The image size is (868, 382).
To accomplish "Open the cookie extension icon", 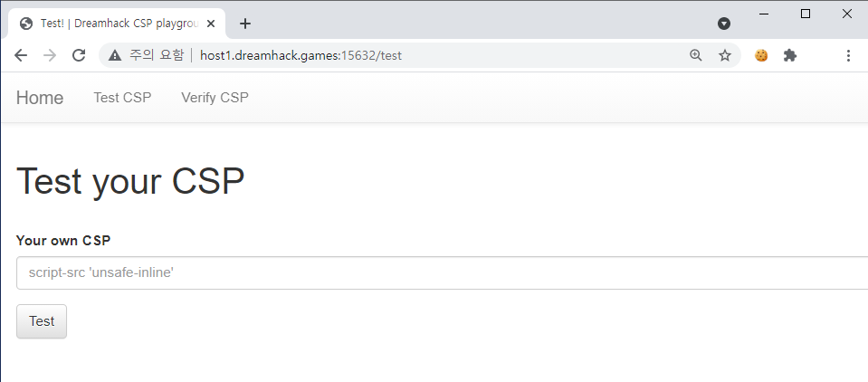I will point(761,55).
